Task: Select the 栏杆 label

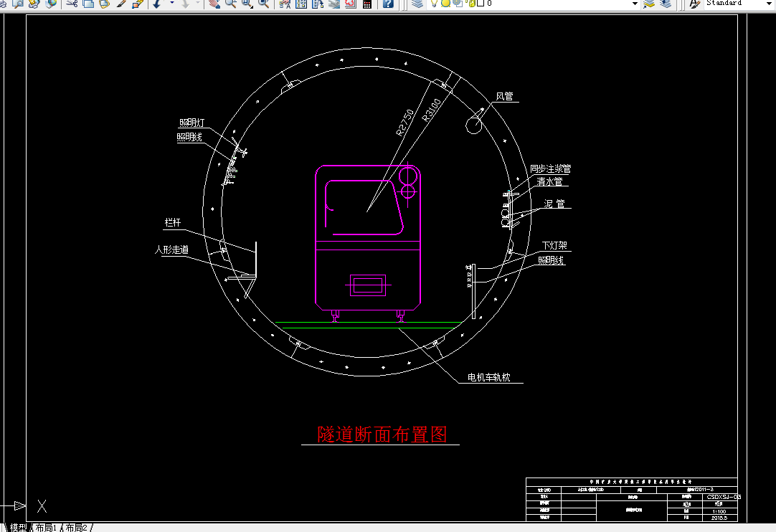Action: [x=173, y=223]
